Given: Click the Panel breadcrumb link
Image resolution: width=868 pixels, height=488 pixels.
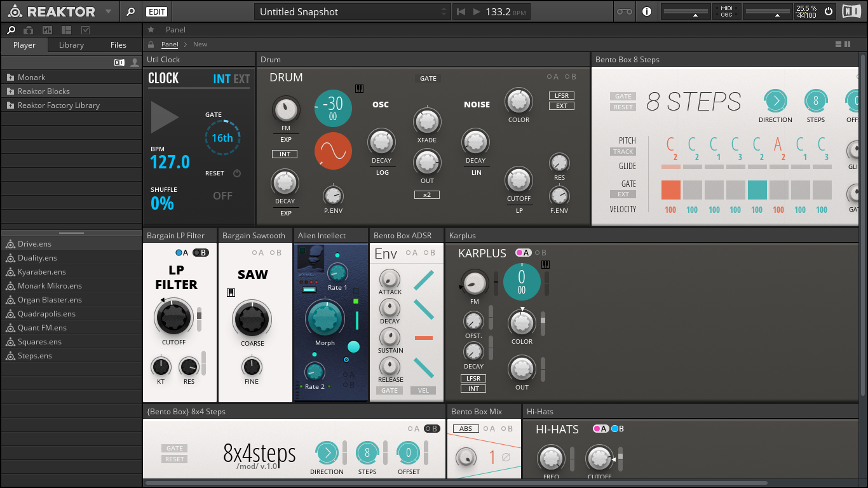Looking at the screenshot, I should click(x=170, y=44).
